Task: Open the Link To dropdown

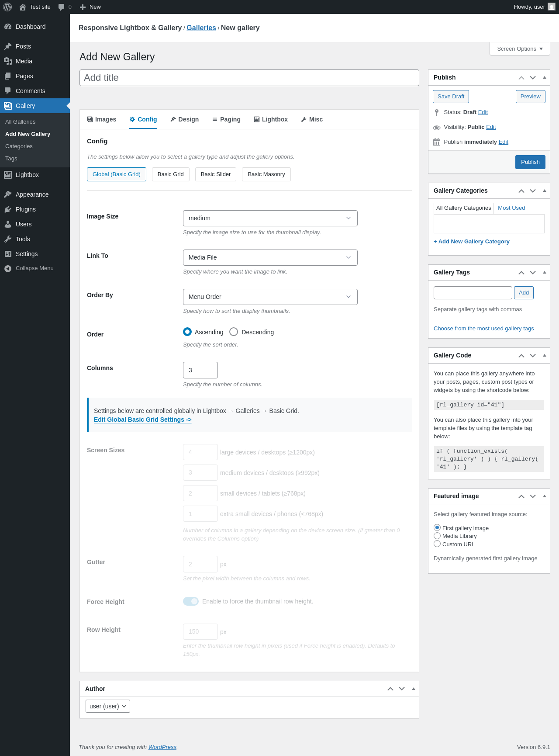Action: pos(270,257)
